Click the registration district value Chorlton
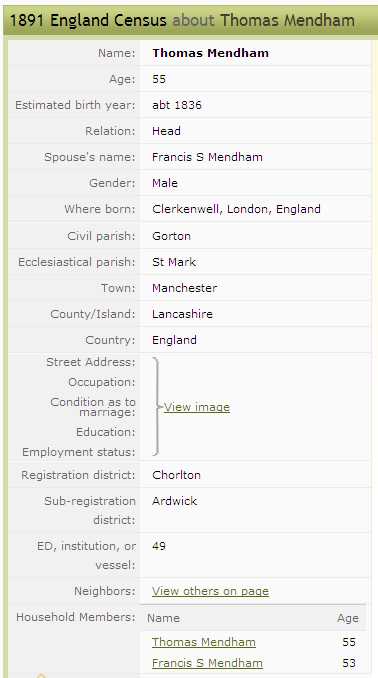The height and width of the screenshot is (678, 378). pyautogui.click(x=176, y=475)
